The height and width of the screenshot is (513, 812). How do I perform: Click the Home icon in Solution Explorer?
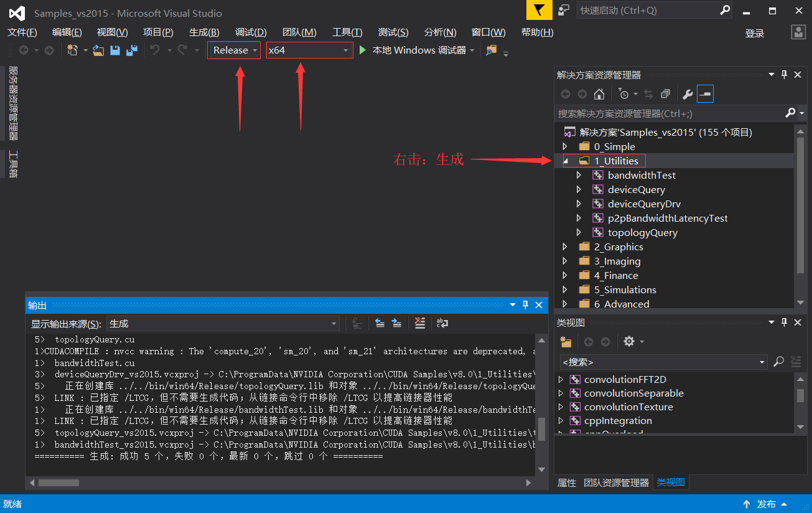pyautogui.click(x=599, y=94)
